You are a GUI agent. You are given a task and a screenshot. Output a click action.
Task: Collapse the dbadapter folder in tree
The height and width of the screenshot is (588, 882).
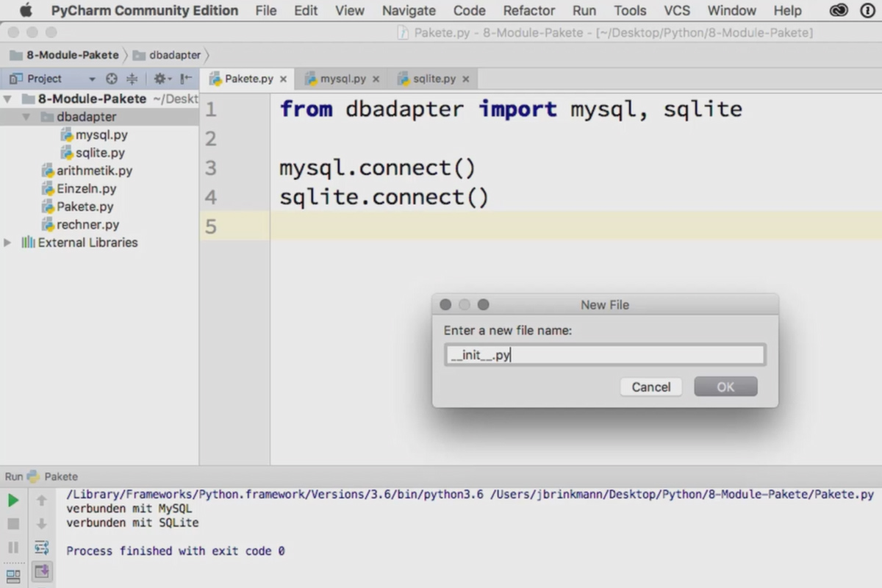26,117
